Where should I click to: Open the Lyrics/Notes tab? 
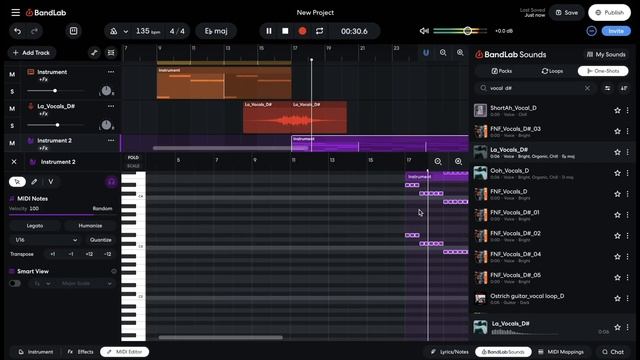pyautogui.click(x=449, y=352)
